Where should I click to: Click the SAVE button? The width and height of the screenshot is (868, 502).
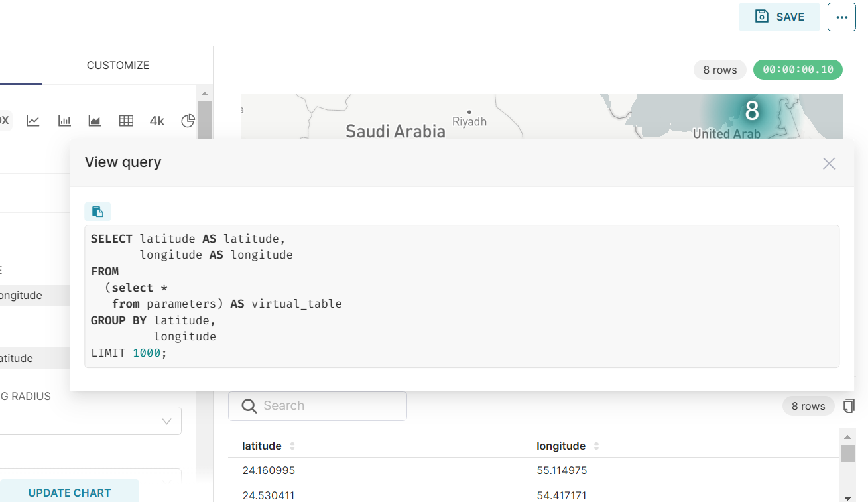tap(779, 17)
